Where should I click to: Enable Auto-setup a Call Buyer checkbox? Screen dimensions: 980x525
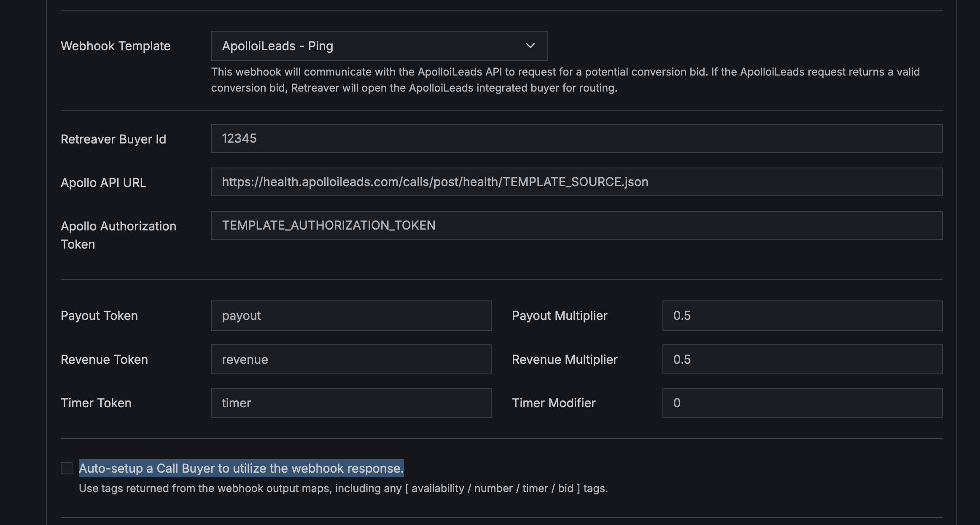(67, 468)
